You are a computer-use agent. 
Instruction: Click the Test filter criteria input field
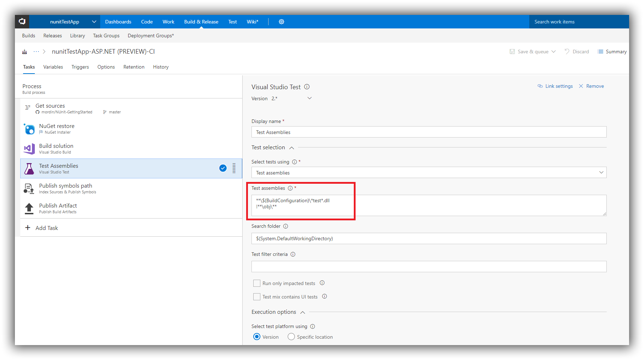[x=429, y=267]
